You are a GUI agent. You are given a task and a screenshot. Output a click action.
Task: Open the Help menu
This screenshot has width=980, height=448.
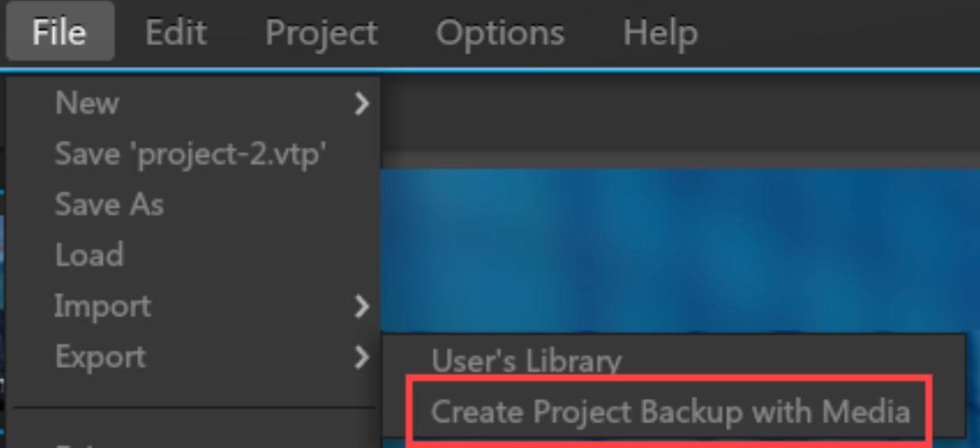[660, 32]
